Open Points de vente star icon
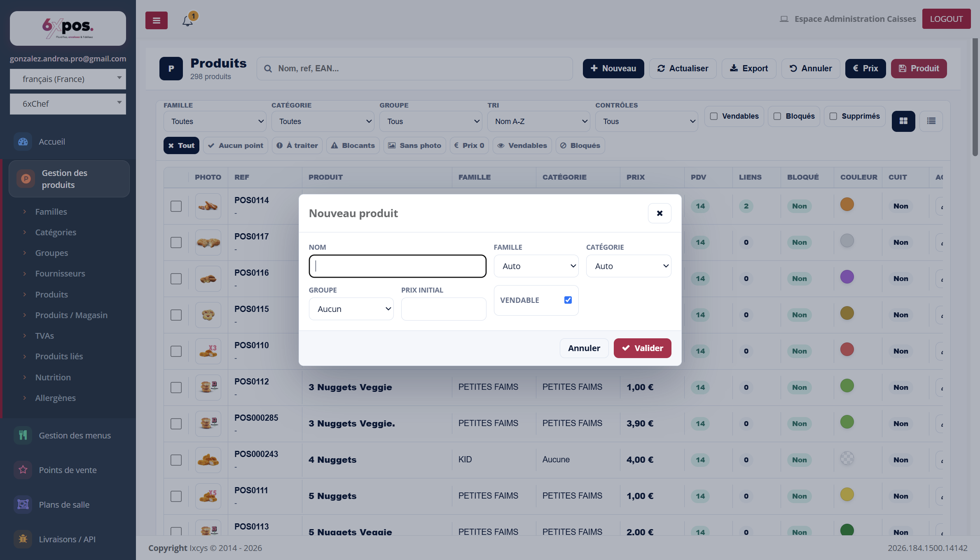 pyautogui.click(x=23, y=470)
